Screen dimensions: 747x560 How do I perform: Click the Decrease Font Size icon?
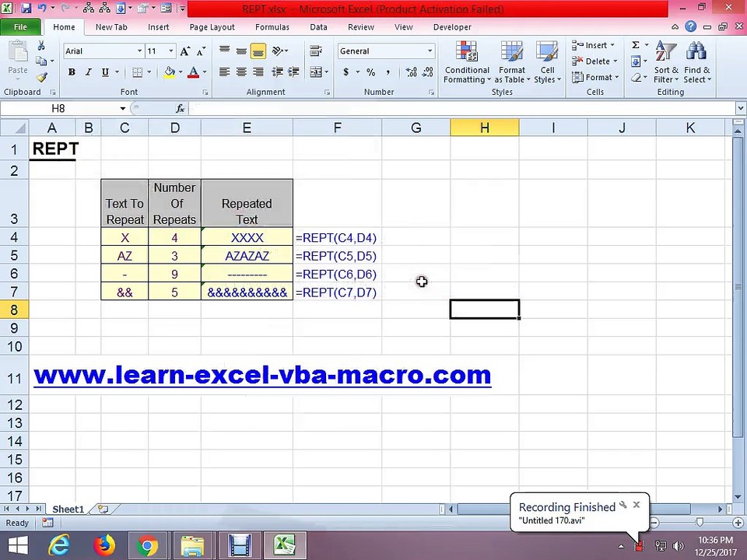pyautogui.click(x=202, y=51)
